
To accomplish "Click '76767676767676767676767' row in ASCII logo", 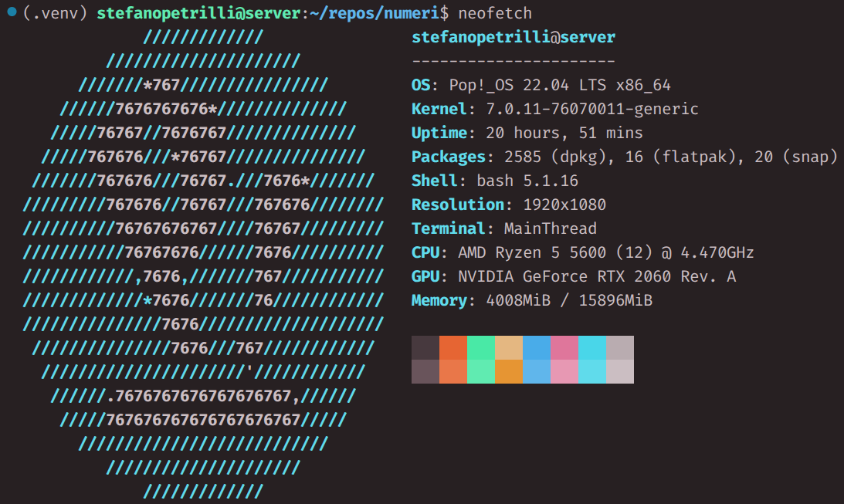I will [203, 420].
